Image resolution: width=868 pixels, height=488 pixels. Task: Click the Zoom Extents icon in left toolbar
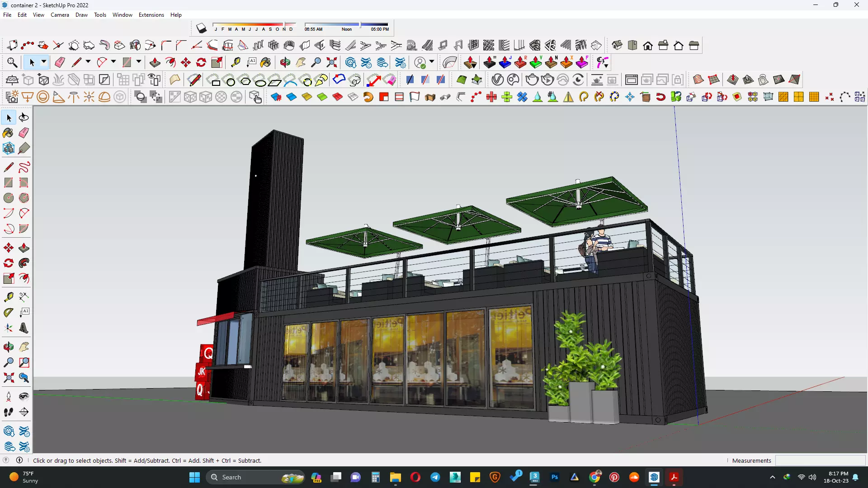click(9, 378)
